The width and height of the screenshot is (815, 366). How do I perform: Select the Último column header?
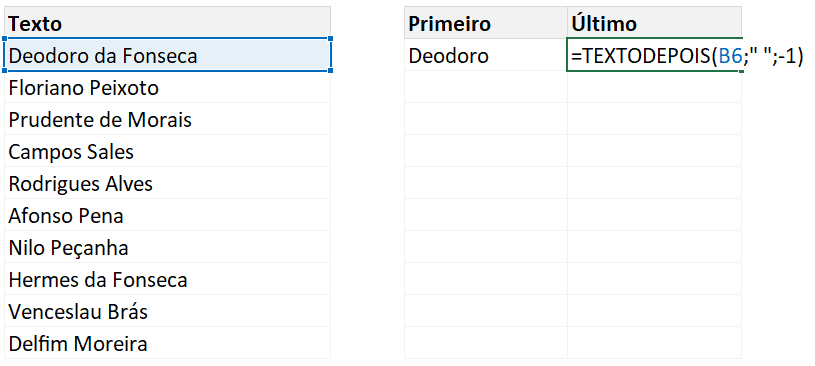click(x=654, y=22)
